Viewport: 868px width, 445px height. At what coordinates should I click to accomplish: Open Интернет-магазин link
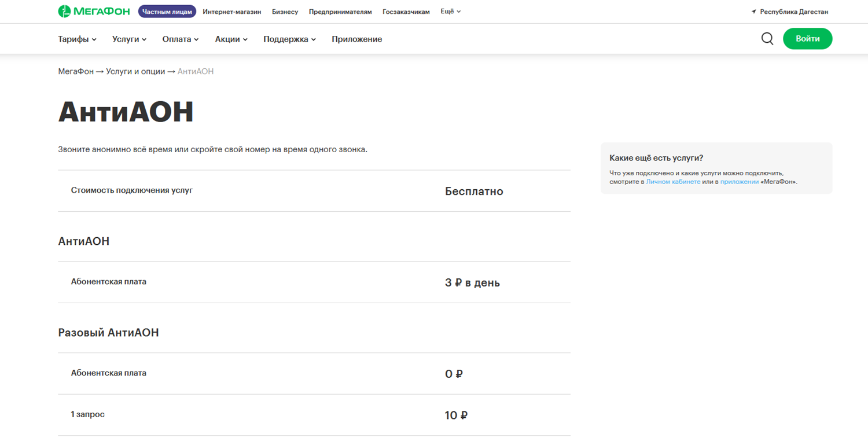coord(232,12)
